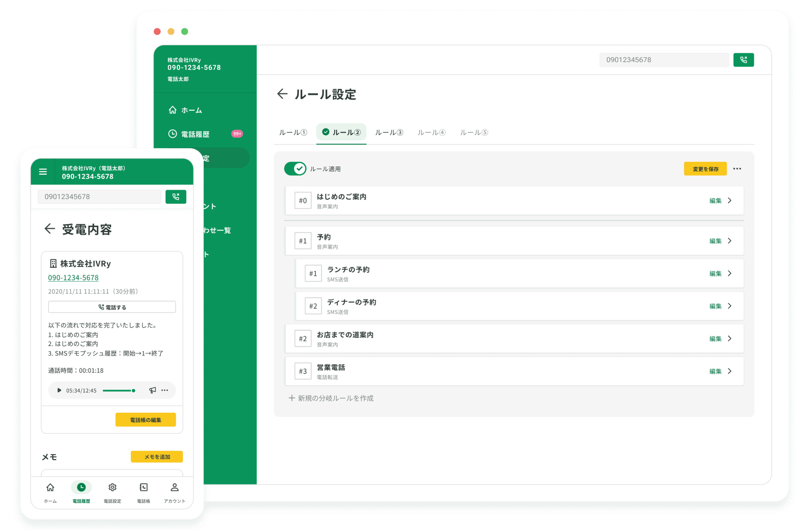Click 編集 on the ディナーの予約 row

coord(715,306)
